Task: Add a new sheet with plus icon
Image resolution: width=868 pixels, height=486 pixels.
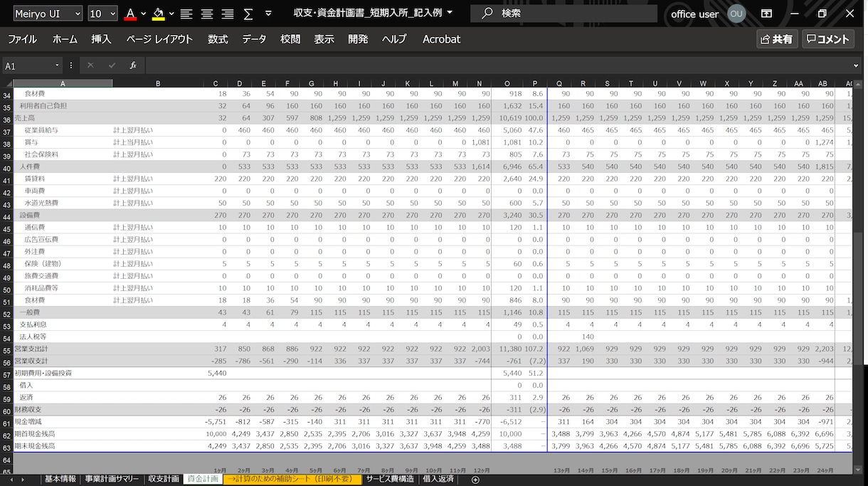Action: coord(476,480)
